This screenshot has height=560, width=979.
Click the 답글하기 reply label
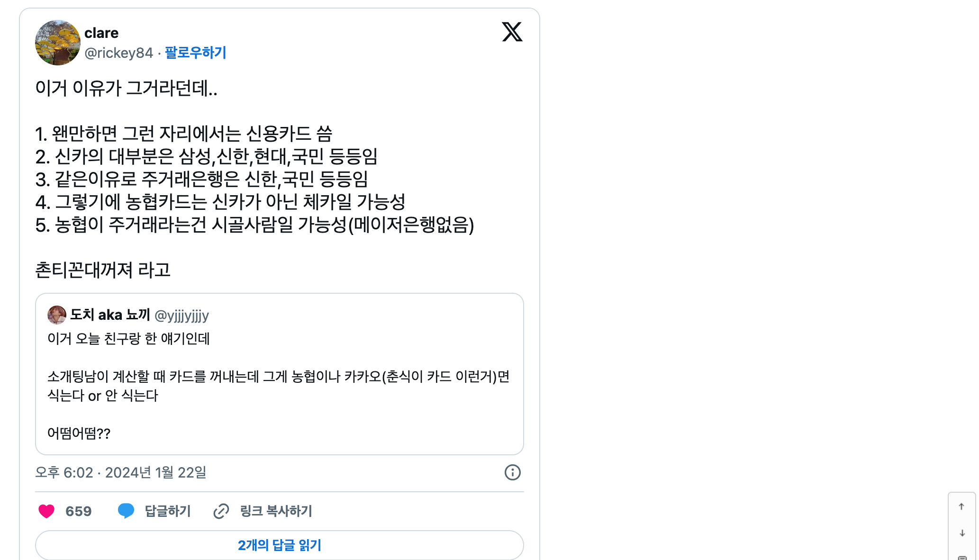click(168, 511)
